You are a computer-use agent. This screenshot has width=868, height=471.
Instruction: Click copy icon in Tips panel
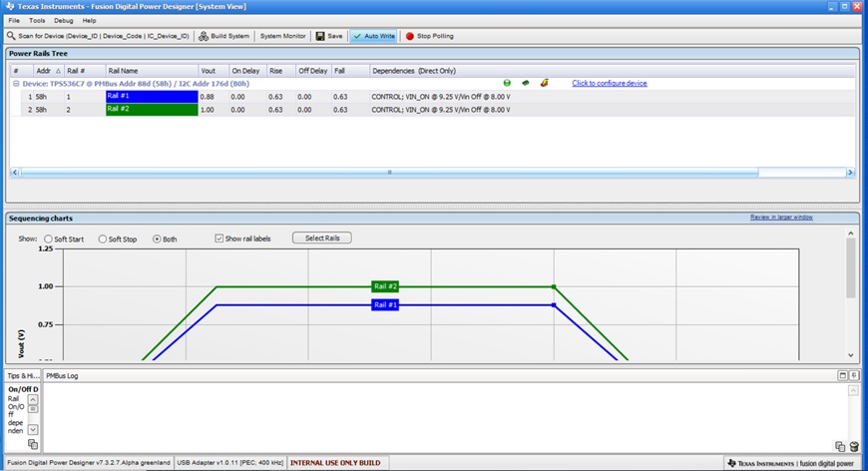(x=33, y=443)
